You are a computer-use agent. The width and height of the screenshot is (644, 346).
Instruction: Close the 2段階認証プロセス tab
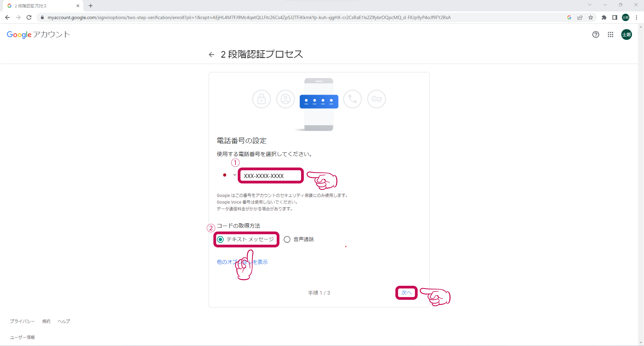(78, 6)
